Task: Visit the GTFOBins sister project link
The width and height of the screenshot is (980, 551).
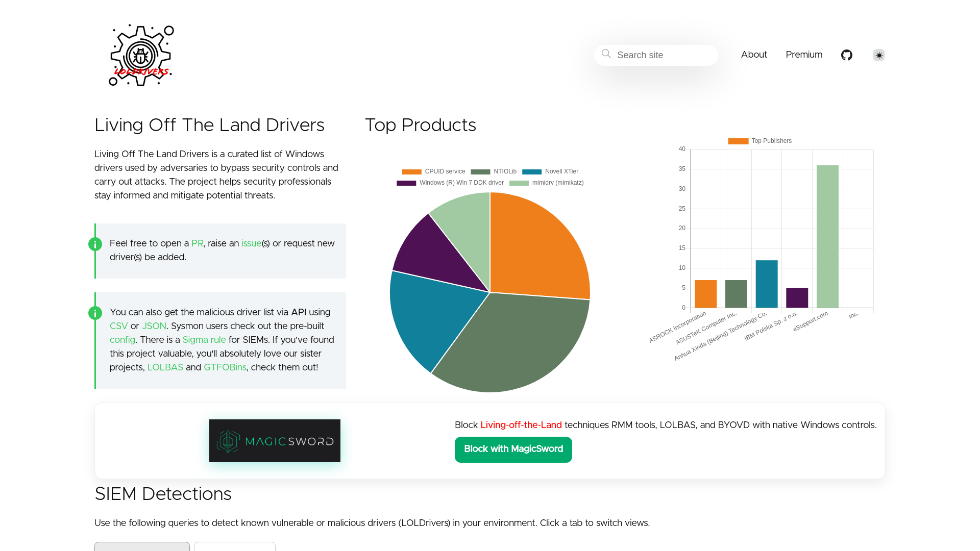Action: [x=225, y=367]
